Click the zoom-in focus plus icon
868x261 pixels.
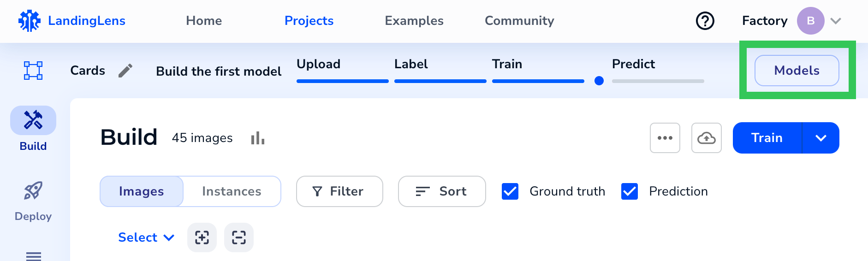pyautogui.click(x=202, y=237)
